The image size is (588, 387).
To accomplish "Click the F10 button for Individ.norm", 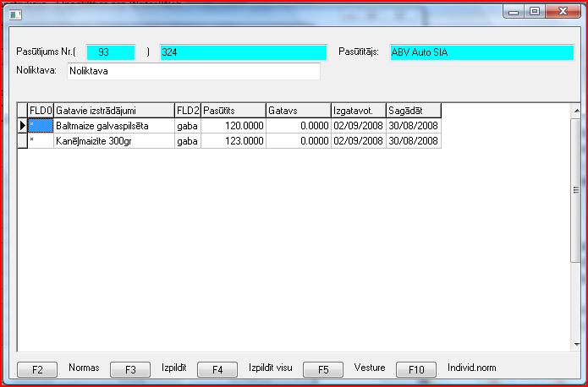I will tap(416, 369).
